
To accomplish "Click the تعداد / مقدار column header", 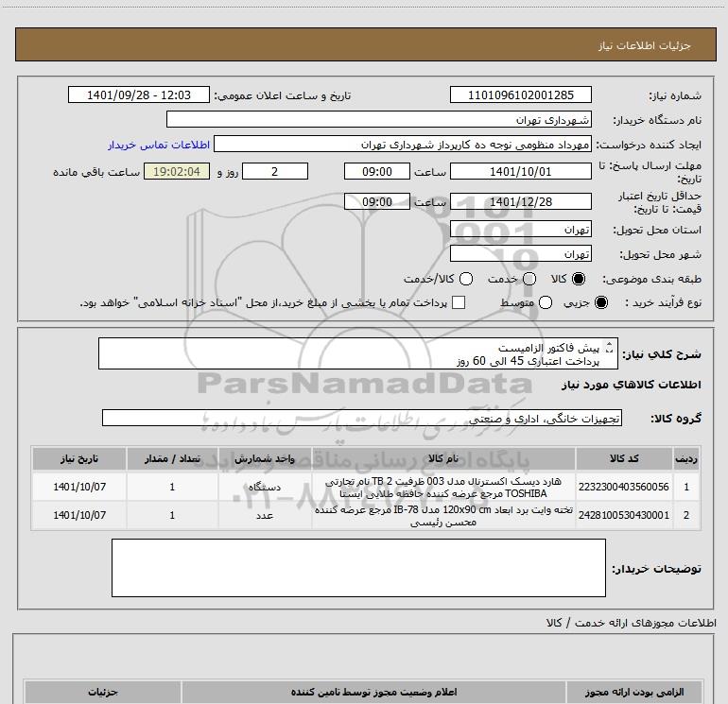I will point(172,458).
